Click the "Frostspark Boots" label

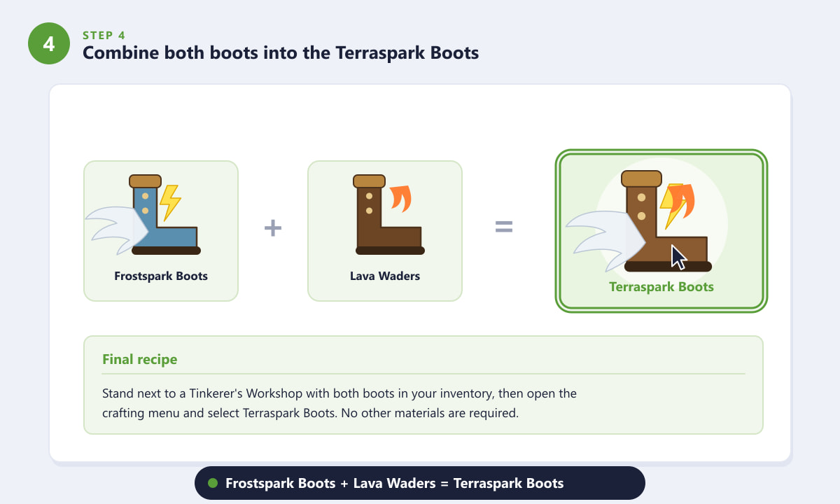click(161, 276)
